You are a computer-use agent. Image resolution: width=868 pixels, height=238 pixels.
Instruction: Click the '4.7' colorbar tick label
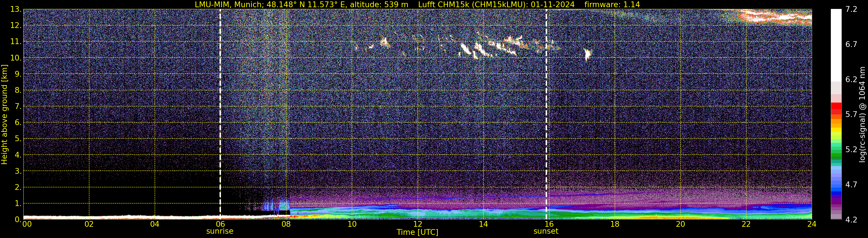point(851,185)
